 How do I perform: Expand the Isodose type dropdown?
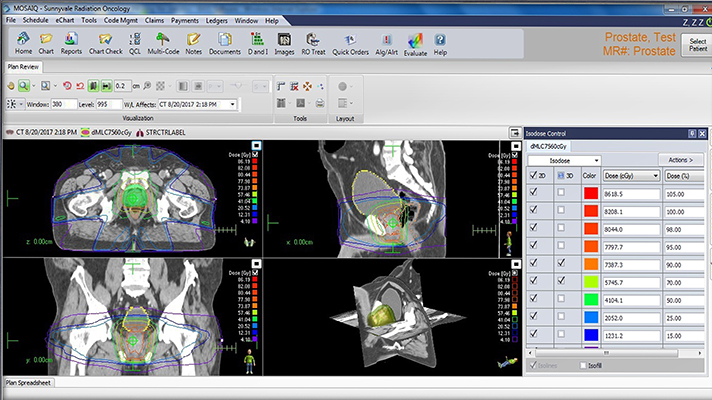[x=597, y=160]
